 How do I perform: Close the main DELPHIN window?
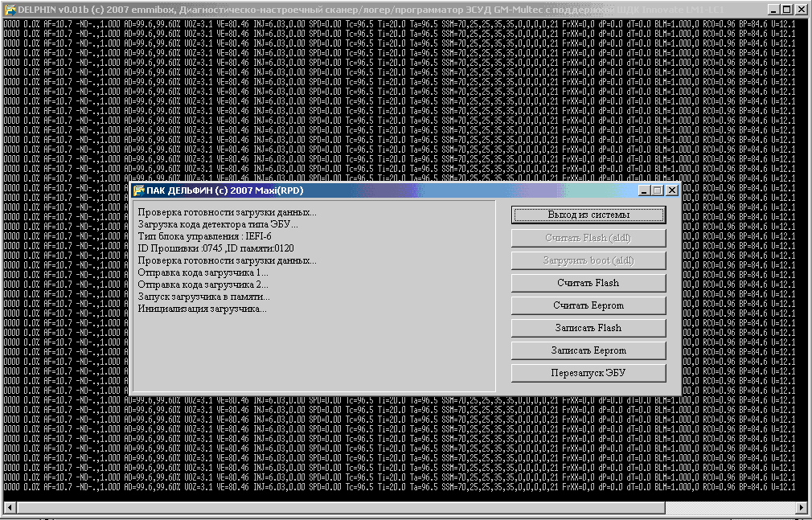pos(801,9)
